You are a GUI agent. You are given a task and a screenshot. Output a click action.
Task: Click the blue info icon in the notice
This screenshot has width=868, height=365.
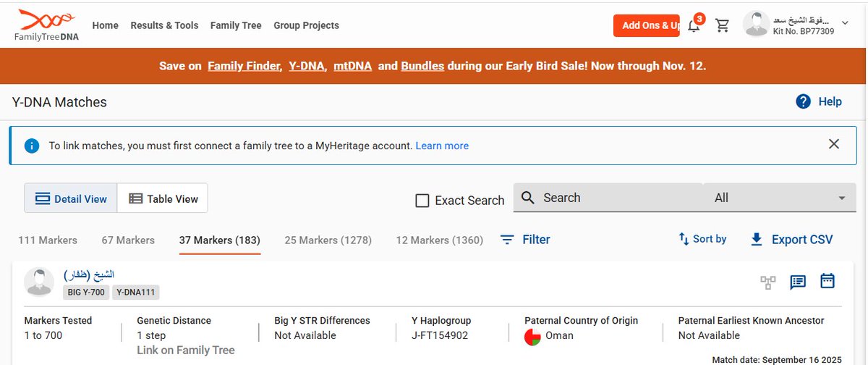(31, 146)
